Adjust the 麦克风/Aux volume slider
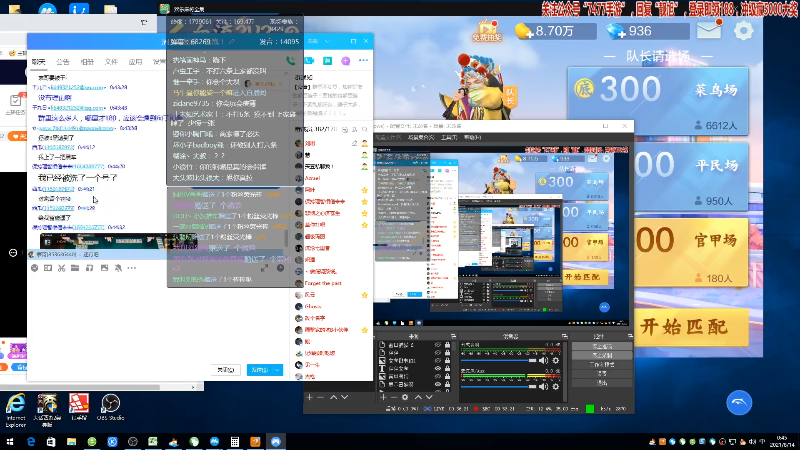Screen dimensions: 800x450 pyautogui.click(x=498, y=386)
